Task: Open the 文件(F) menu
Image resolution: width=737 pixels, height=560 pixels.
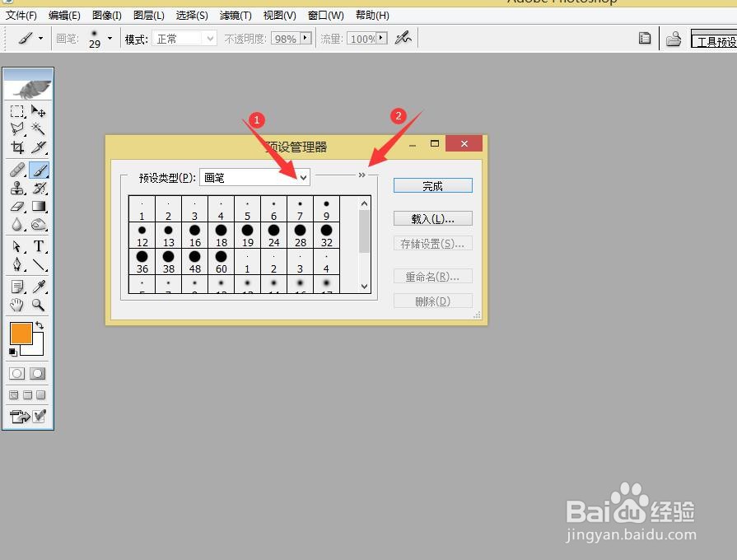Action: point(21,15)
